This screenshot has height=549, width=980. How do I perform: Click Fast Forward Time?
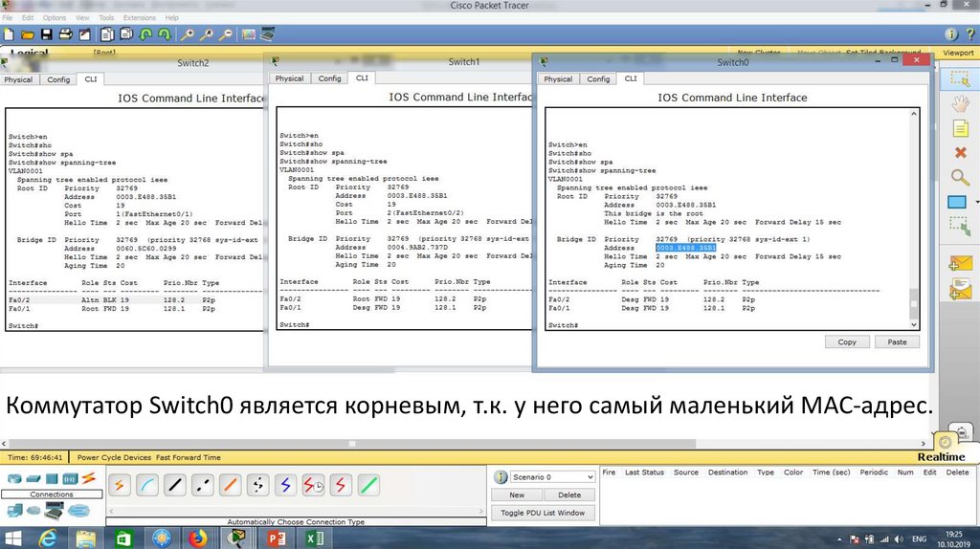click(189, 458)
